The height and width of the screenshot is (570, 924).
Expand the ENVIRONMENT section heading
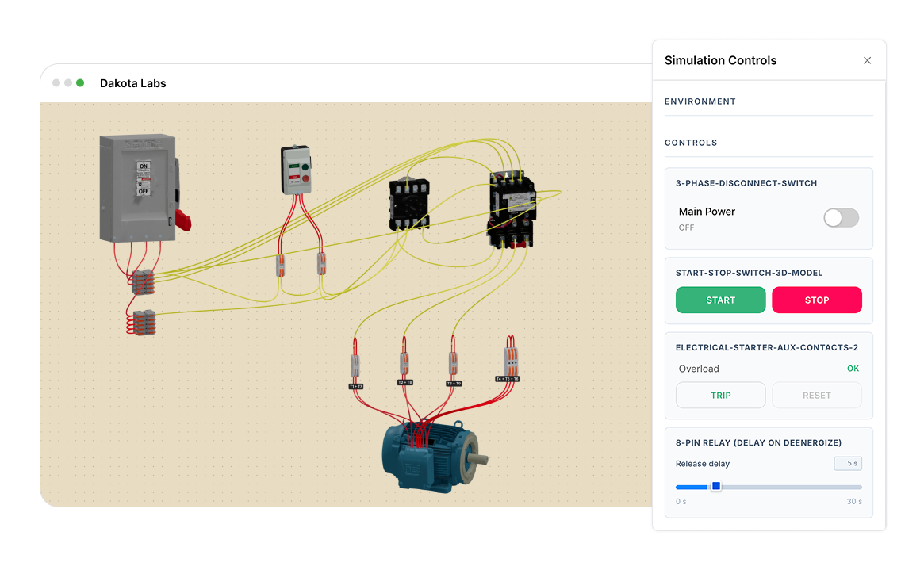[700, 101]
